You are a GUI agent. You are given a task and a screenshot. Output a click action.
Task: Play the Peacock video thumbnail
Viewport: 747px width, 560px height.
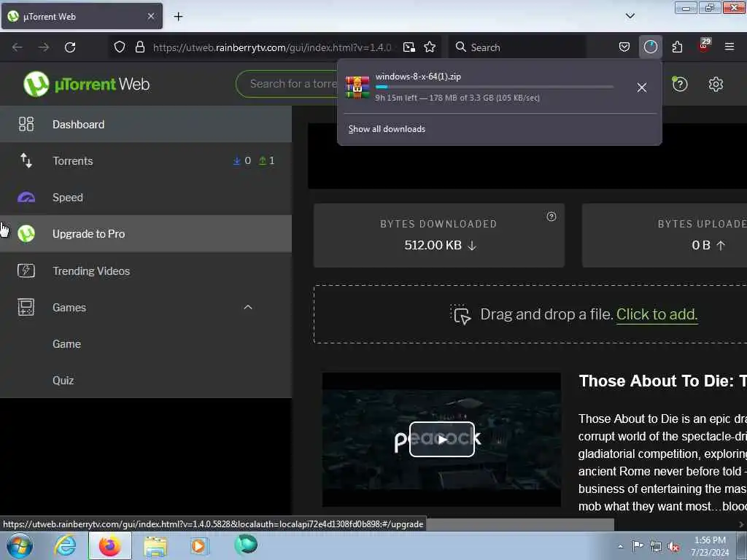[x=441, y=439]
